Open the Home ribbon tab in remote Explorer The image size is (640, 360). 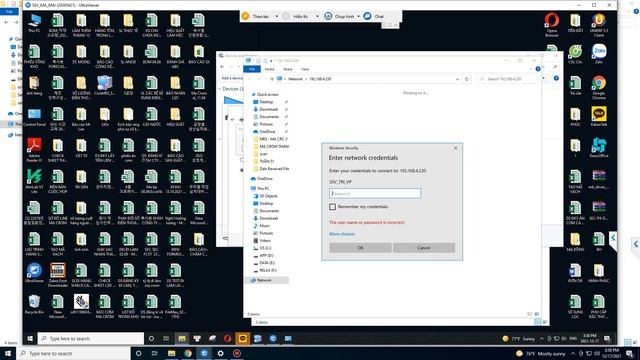(x=269, y=69)
